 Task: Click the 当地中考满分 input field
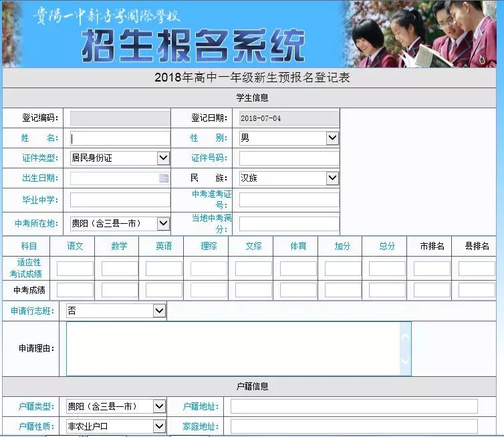click(289, 224)
